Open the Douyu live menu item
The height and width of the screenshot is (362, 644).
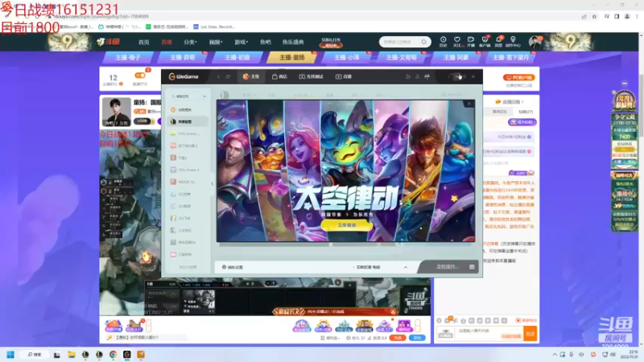click(167, 42)
